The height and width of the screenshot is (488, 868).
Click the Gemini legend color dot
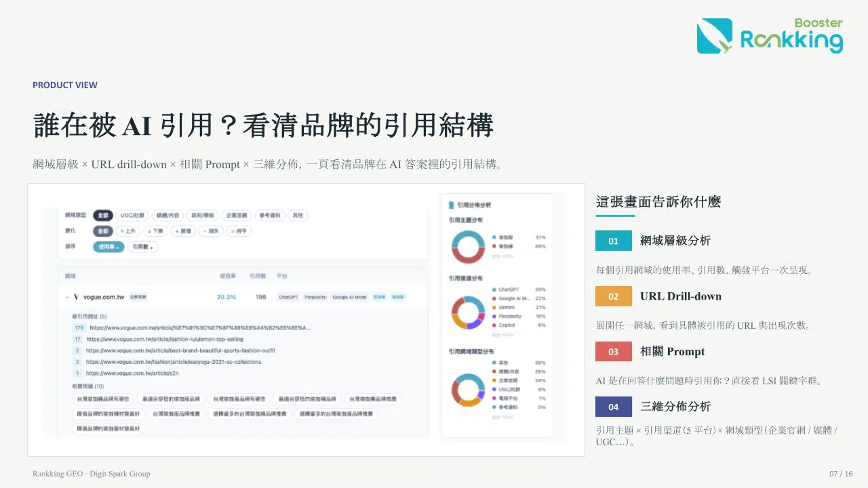point(494,307)
